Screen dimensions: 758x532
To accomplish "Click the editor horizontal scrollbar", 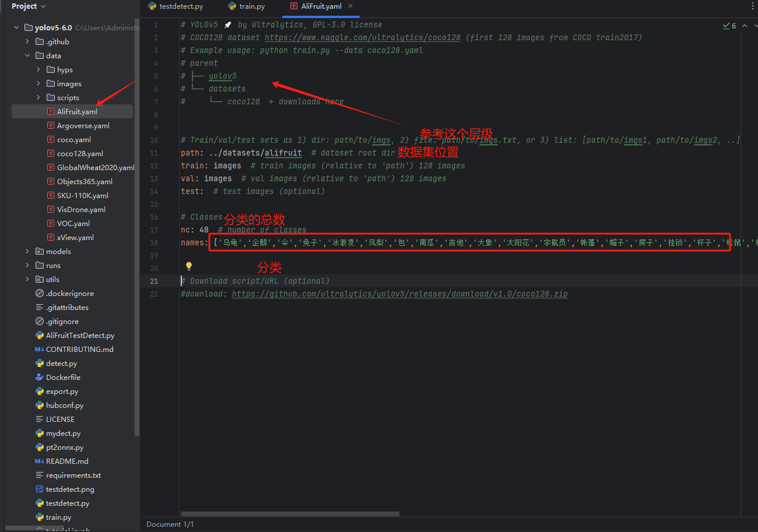I will (x=290, y=514).
